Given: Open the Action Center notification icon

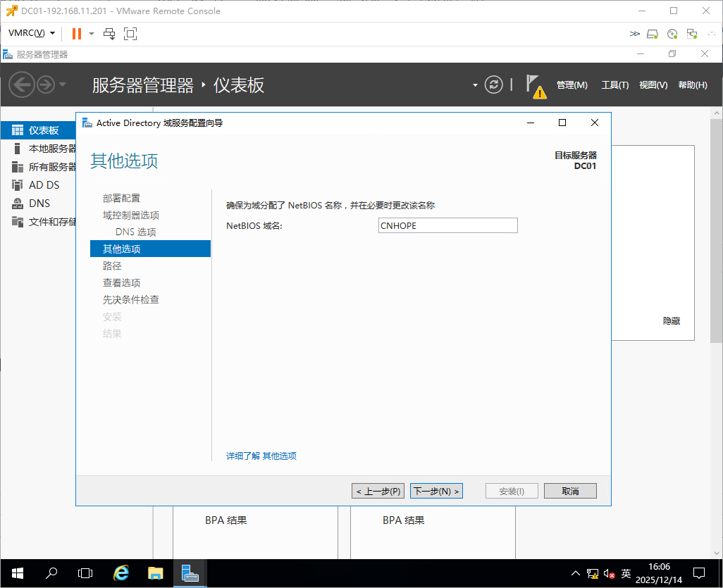Looking at the screenshot, I should pos(699,573).
